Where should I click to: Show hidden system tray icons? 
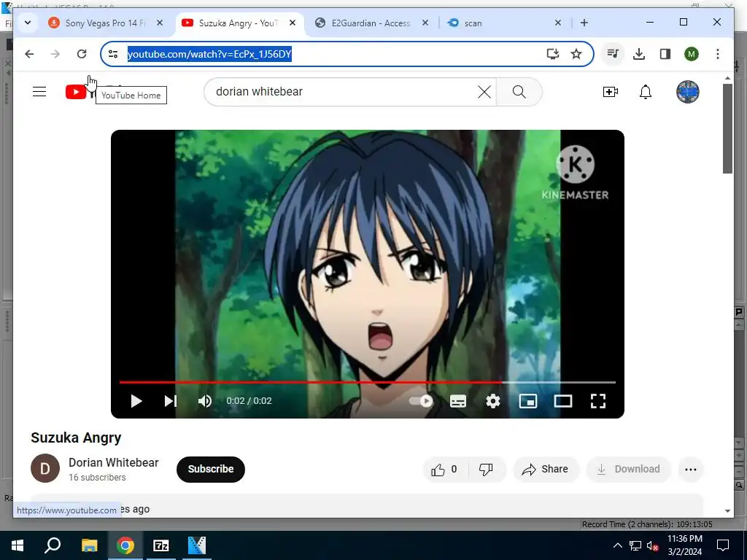617,545
